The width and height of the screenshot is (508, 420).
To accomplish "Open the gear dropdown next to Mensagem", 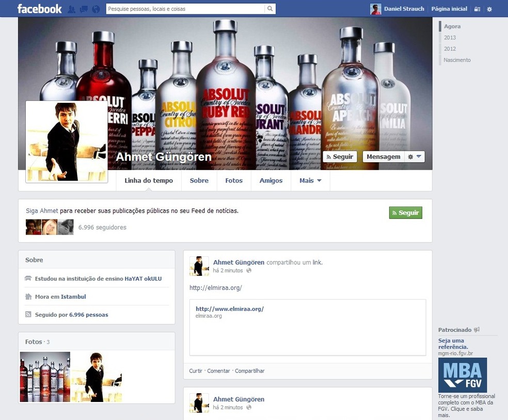I will click(x=415, y=157).
